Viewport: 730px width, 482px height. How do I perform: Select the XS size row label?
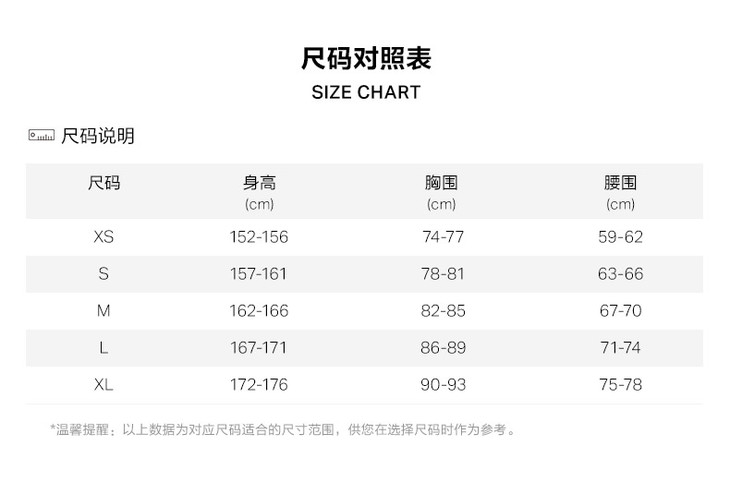coord(104,237)
